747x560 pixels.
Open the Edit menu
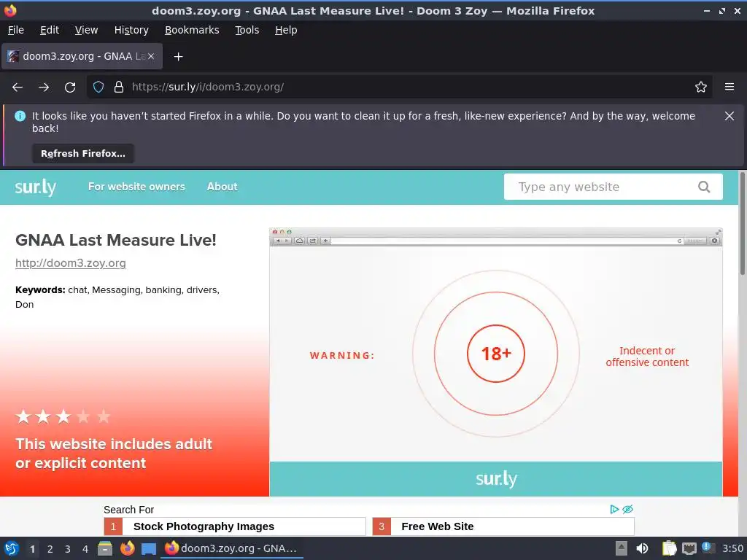coord(50,30)
